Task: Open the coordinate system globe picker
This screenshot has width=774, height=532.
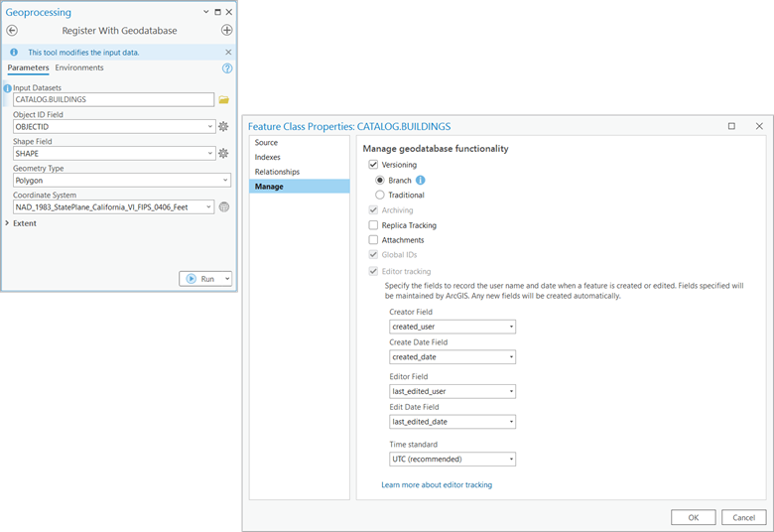Action: 224,207
